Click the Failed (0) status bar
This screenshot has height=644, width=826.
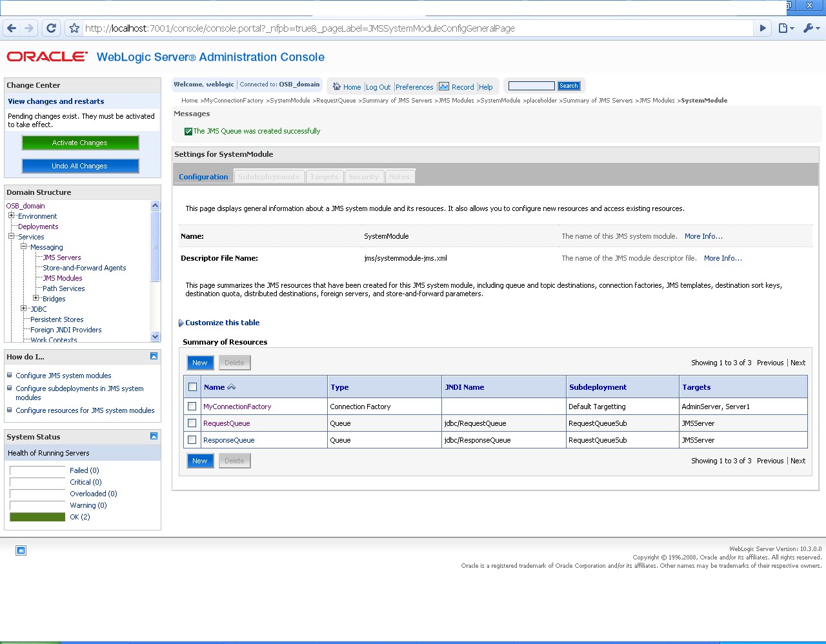coord(37,470)
